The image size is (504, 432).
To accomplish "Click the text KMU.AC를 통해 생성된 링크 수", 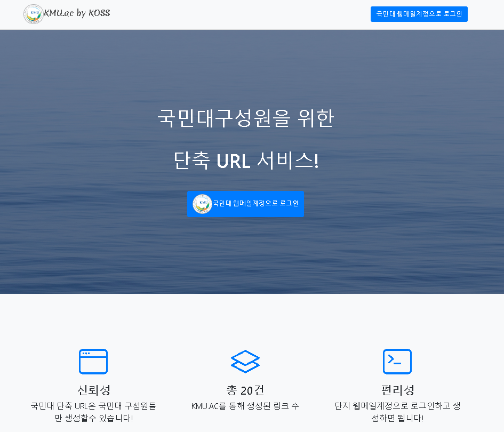I will (x=245, y=406).
